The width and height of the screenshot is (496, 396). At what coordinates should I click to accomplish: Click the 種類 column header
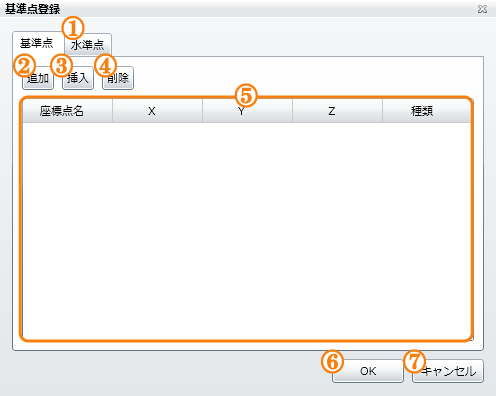(427, 111)
